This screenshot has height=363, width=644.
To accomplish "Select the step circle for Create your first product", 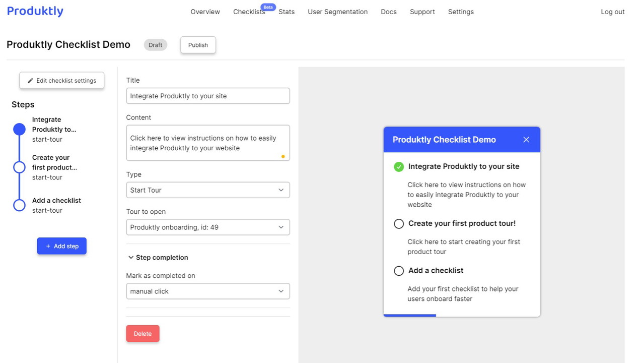I will (x=19, y=167).
